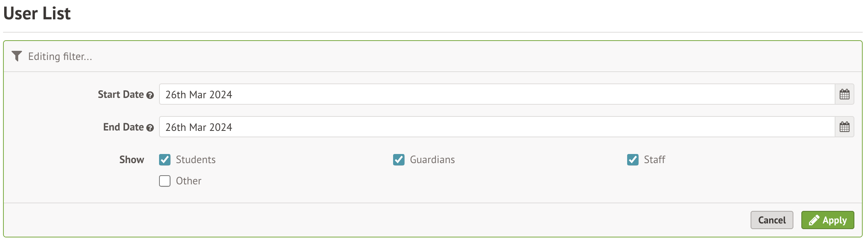Open the End Date calendar picker
This screenshot has width=868, height=242.
[x=844, y=127]
